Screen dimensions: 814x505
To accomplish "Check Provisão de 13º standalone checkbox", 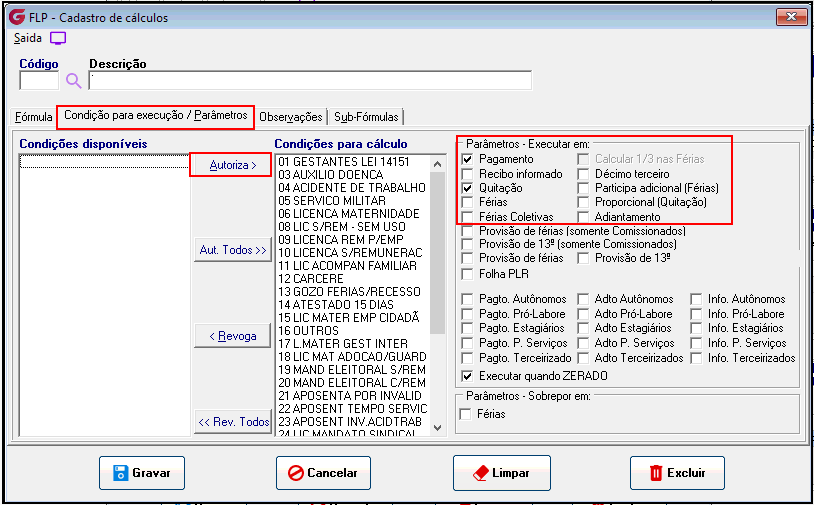I will point(584,258).
